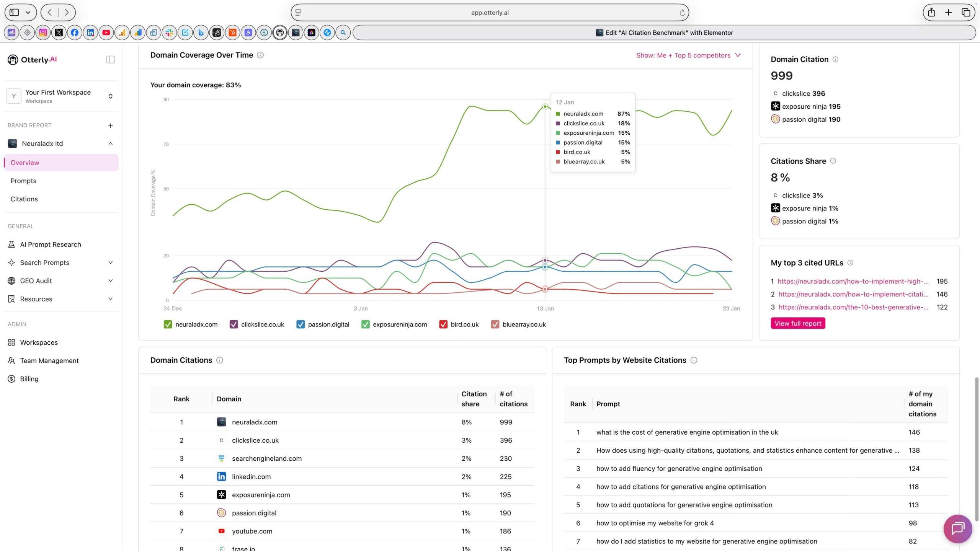Open the Workspaces admin page
Screen dimensions: 980x551
coord(39,342)
